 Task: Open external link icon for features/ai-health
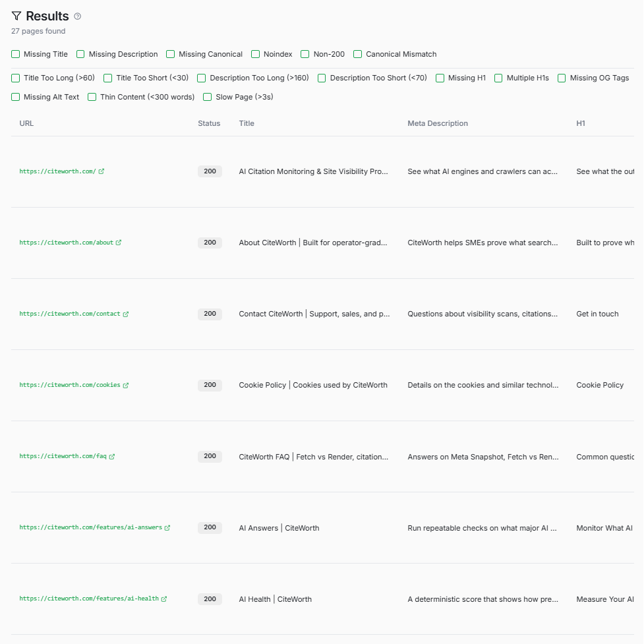coord(164,599)
